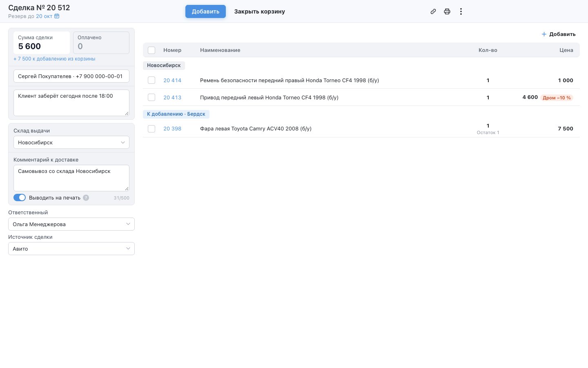Open item number 20 398 link
Screen dimensions: 588x368
click(x=172, y=129)
